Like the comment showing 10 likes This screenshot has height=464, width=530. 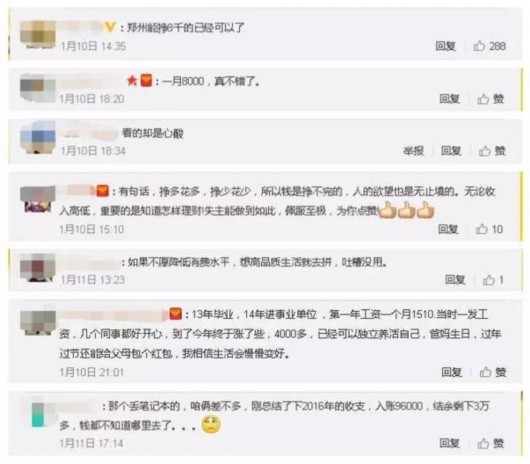tap(489, 229)
